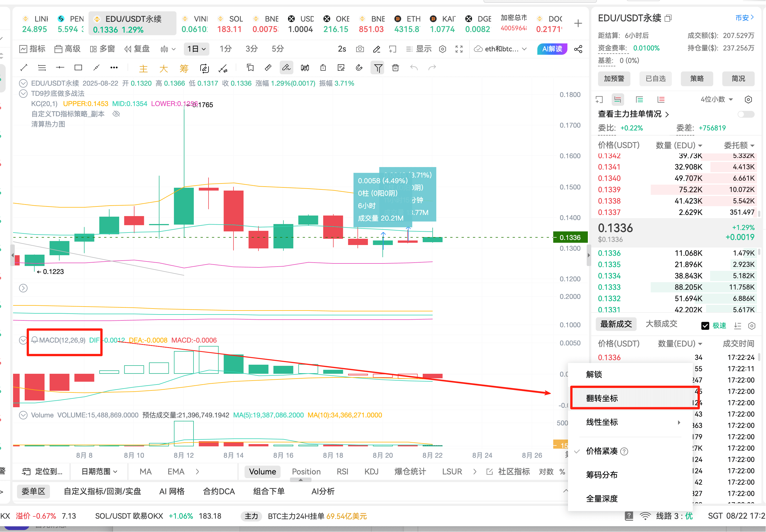Delete drawings with the trash icon
The height and width of the screenshot is (532, 766).
395,68
